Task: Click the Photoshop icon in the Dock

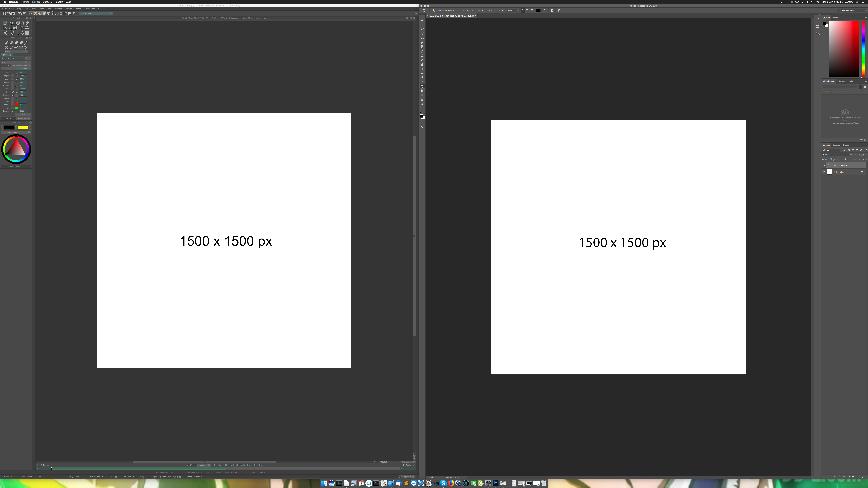Action: tap(495, 483)
